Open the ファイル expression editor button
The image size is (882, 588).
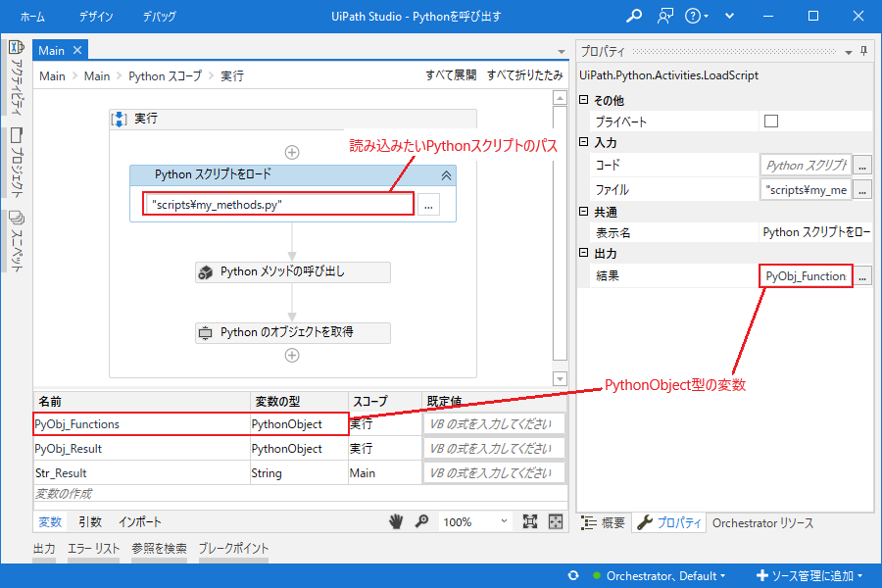click(x=862, y=190)
